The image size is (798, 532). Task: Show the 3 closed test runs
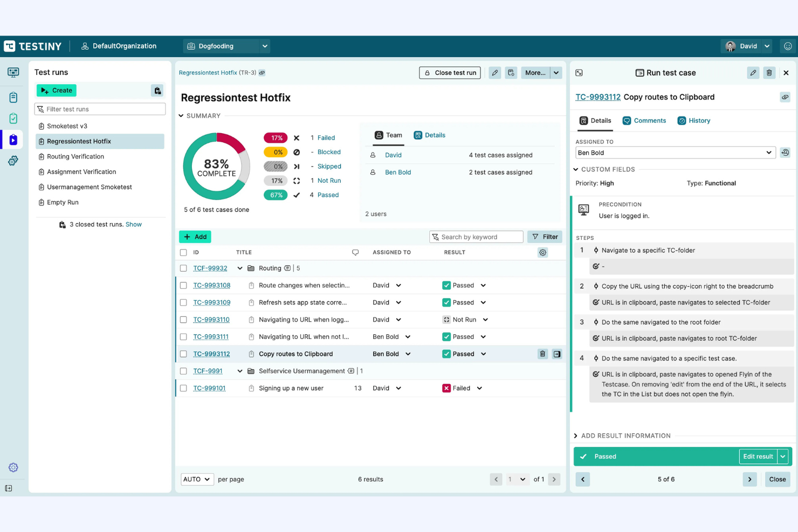pos(133,224)
